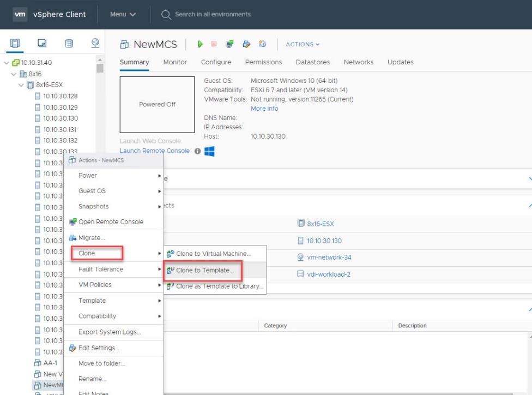The height and width of the screenshot is (395, 532).
Task: Collapse the 8x16-ESX cluster node
Action: click(21, 85)
